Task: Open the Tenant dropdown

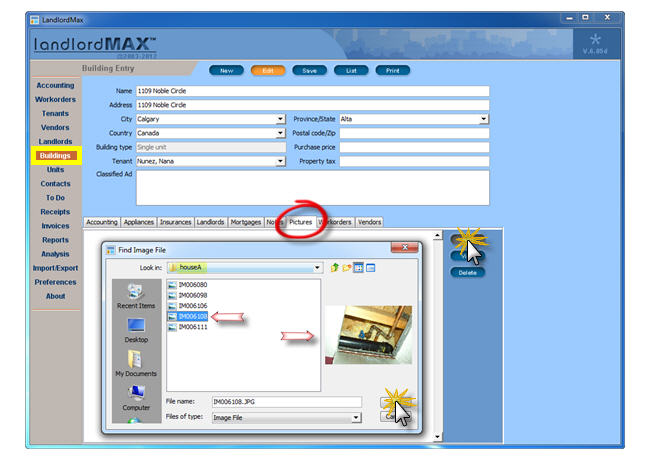Action: [x=281, y=161]
